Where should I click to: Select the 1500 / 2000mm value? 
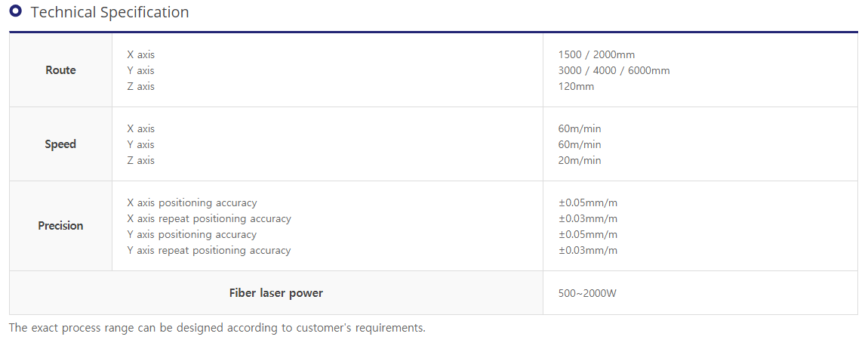(x=597, y=55)
